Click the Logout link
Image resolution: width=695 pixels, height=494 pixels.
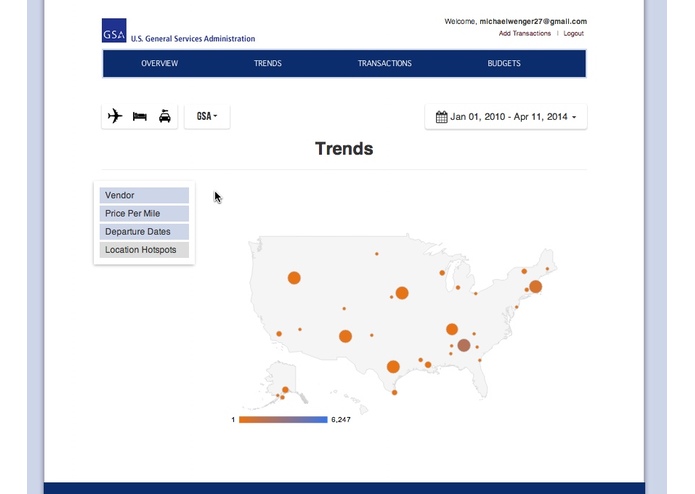point(574,33)
